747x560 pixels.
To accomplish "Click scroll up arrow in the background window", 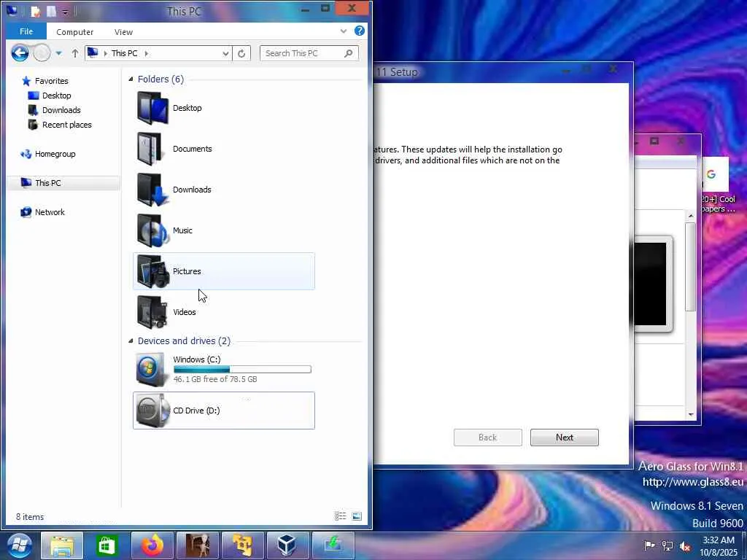I will point(691,216).
